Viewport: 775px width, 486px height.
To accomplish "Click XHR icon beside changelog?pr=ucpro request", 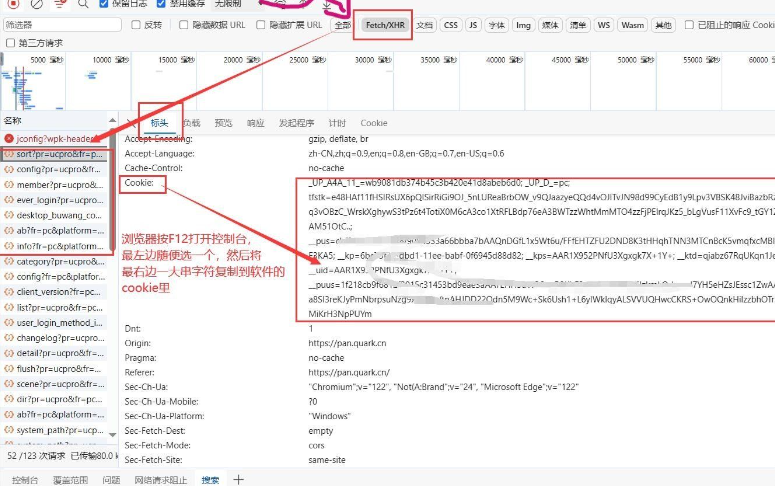I will (9, 338).
